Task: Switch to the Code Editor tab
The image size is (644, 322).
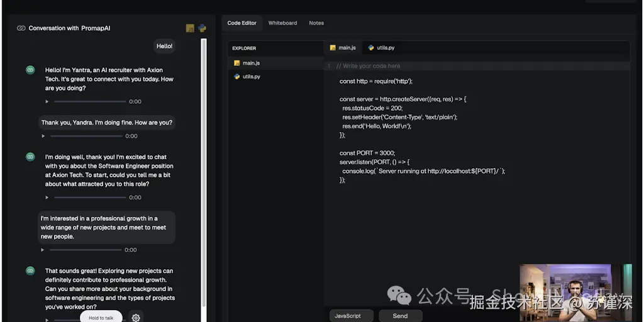Action: click(x=242, y=23)
